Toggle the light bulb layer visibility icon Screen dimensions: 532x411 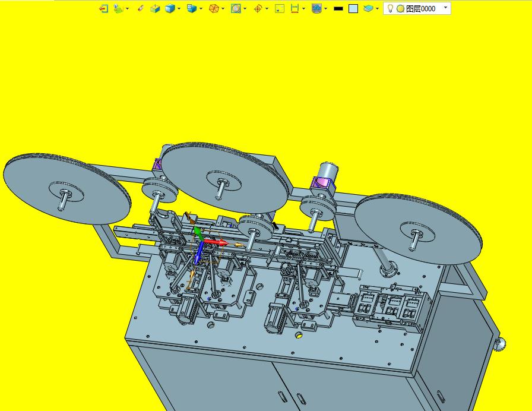click(391, 8)
